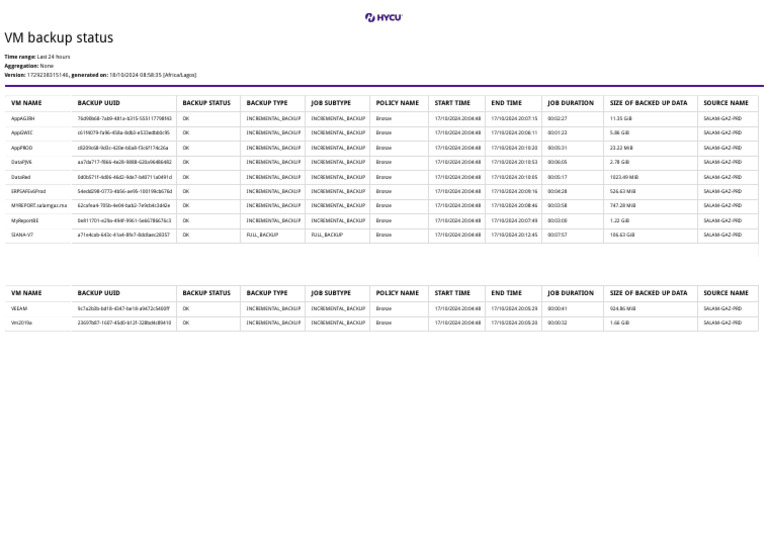
Task: Click the FULL_BACKUP backup type cell for SIANA-V7
Action: coord(262,235)
